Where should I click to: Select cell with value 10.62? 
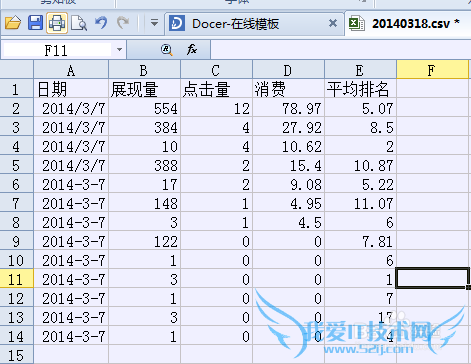[x=288, y=146]
